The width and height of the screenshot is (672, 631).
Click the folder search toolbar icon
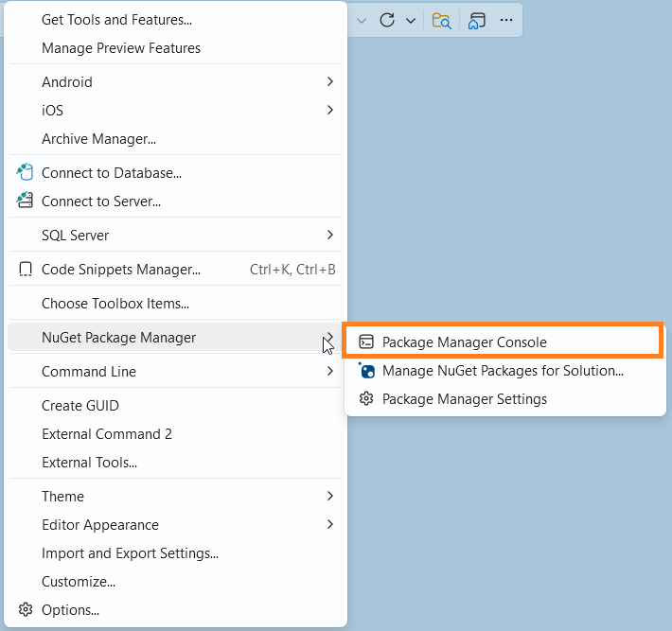coord(441,20)
